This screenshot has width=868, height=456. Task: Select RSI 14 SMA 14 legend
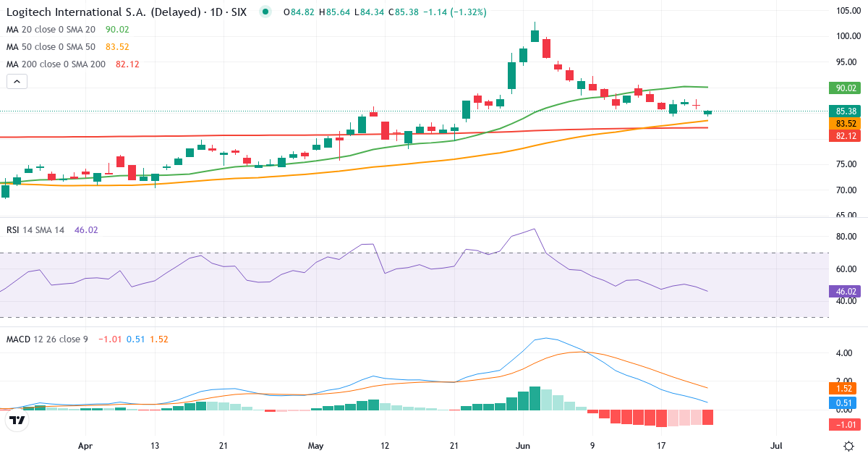(x=51, y=230)
